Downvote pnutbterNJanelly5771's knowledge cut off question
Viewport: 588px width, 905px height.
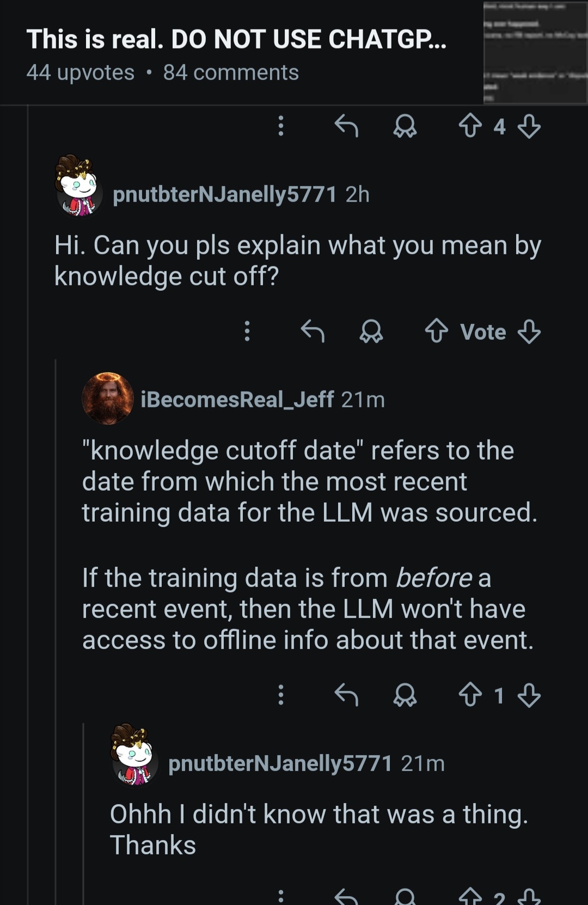529,331
